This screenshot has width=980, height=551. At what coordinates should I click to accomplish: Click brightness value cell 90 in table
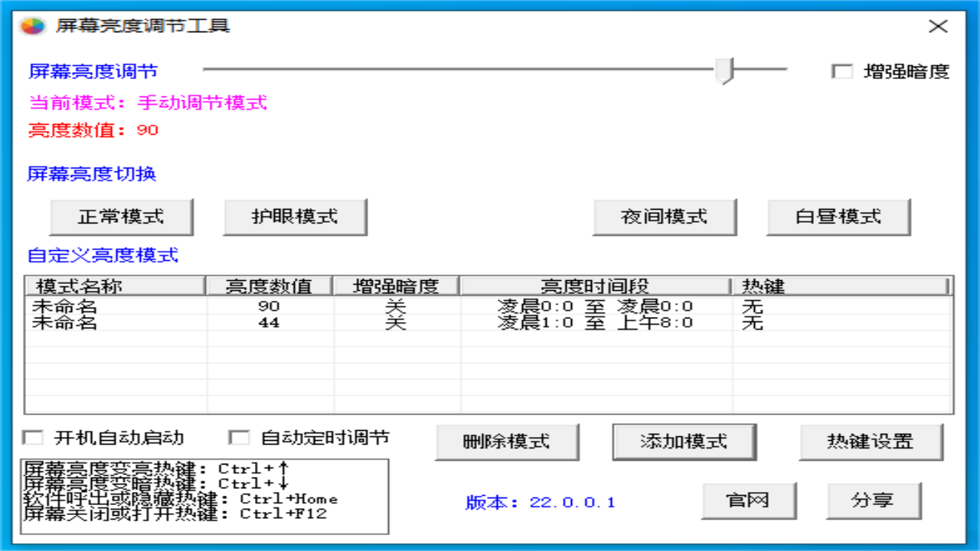[x=269, y=306]
